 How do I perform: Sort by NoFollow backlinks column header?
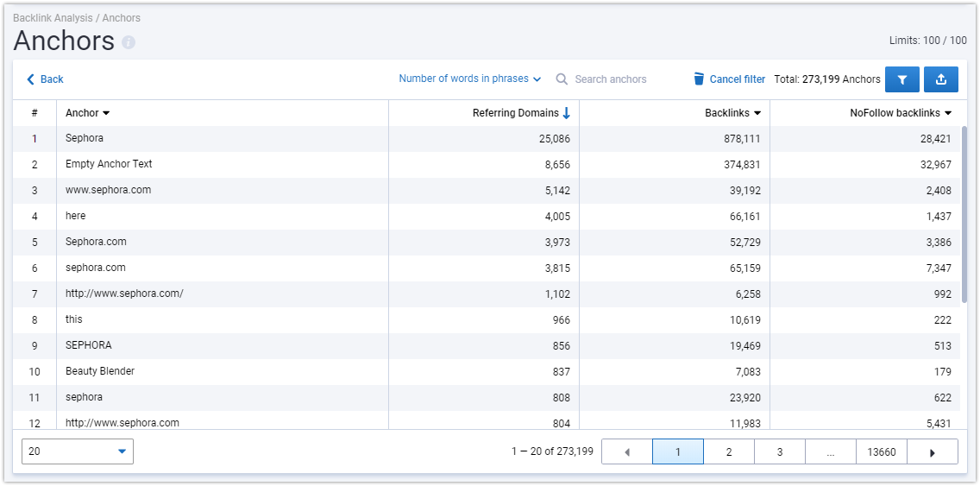(x=901, y=113)
